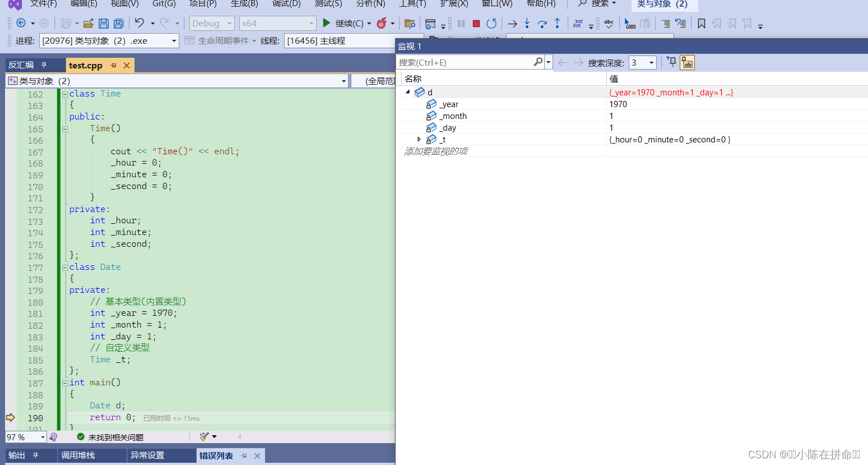
Task: Undo the last edit with the undo arrow
Action: coord(139,23)
